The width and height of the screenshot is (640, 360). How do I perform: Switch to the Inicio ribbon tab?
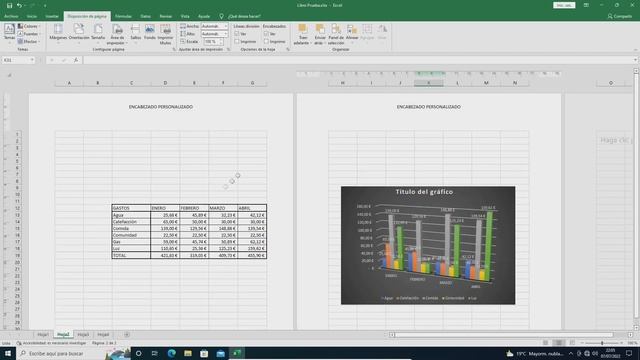coord(32,16)
